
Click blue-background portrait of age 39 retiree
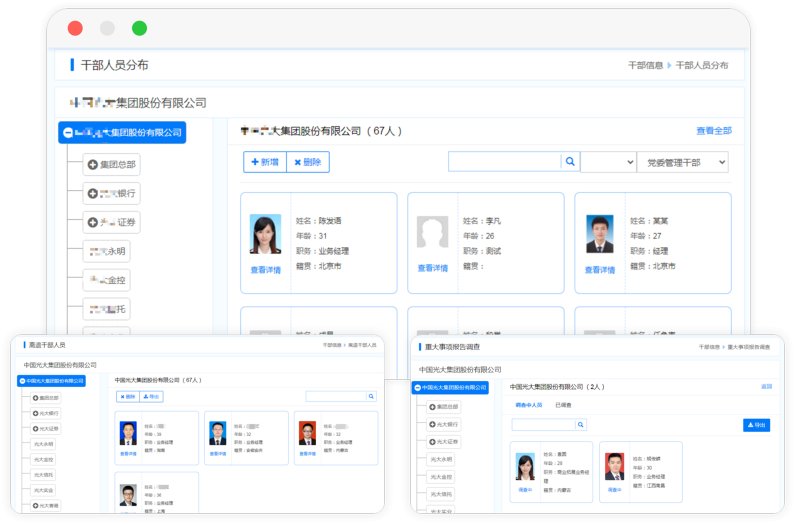128,433
